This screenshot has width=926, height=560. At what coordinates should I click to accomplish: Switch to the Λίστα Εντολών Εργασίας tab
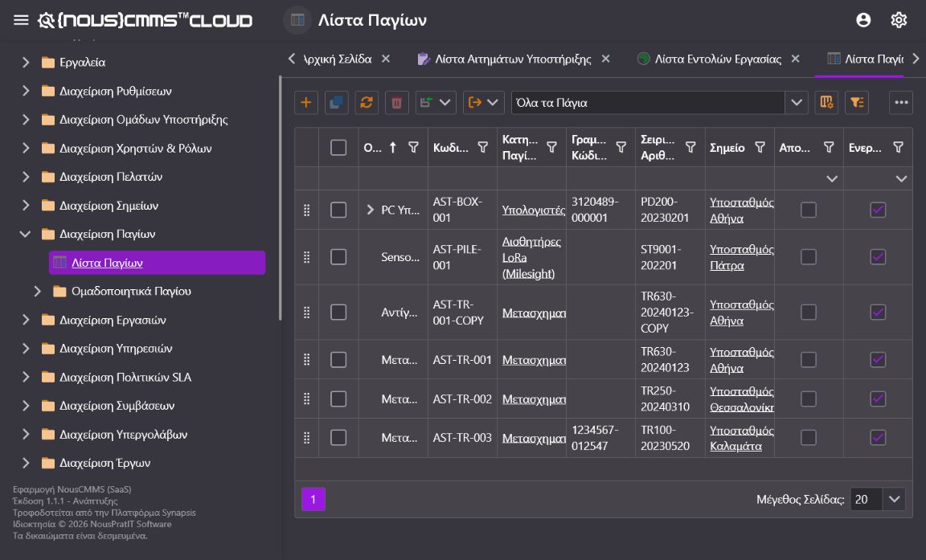pos(718,59)
